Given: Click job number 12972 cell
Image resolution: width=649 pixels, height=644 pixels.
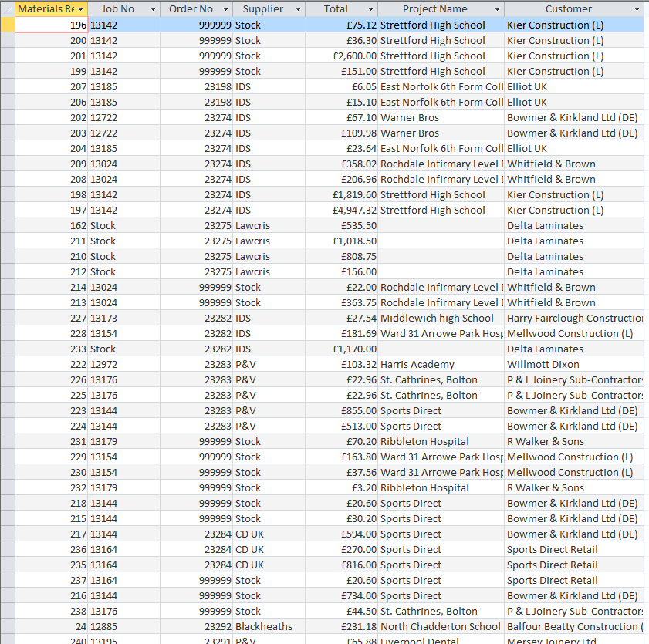Looking at the screenshot, I should [x=123, y=364].
